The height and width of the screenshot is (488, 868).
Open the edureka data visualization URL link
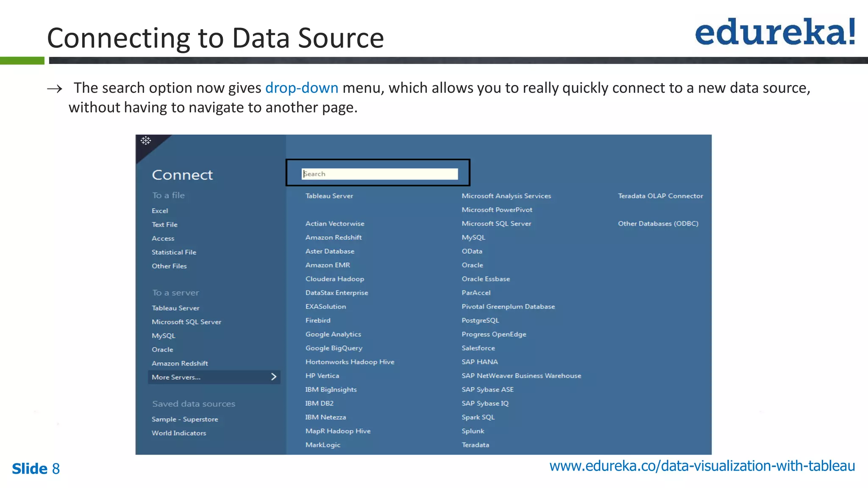(702, 466)
